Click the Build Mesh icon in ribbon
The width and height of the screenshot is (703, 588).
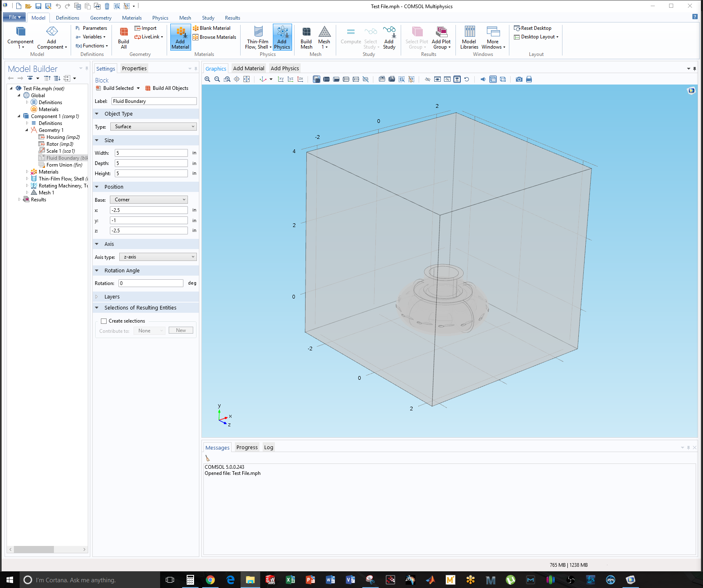coord(306,38)
